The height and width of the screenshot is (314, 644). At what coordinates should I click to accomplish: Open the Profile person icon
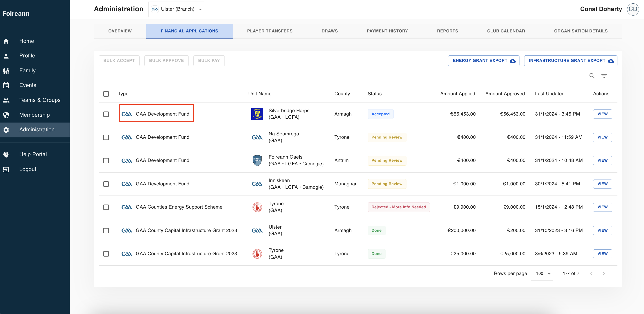6,56
